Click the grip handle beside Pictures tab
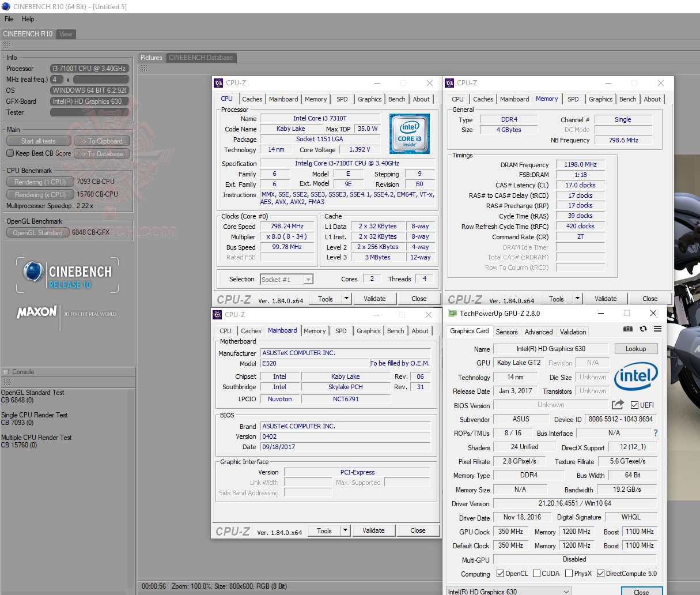The image size is (700, 595). (x=143, y=68)
